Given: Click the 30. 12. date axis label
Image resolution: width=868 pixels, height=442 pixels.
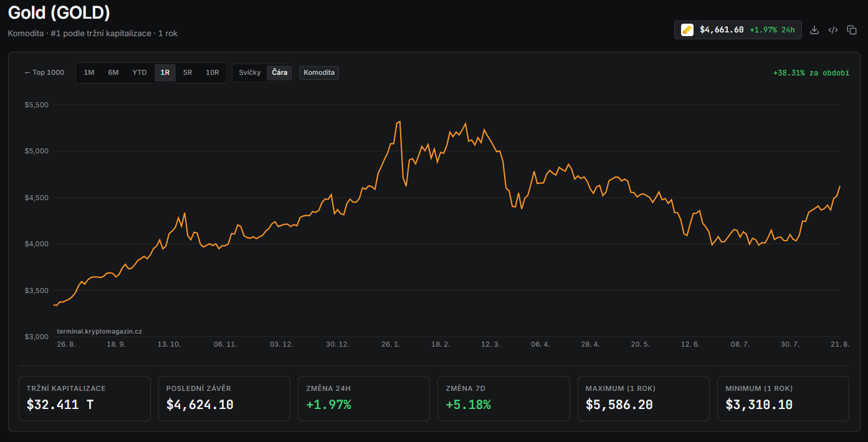Looking at the screenshot, I should 337,344.
